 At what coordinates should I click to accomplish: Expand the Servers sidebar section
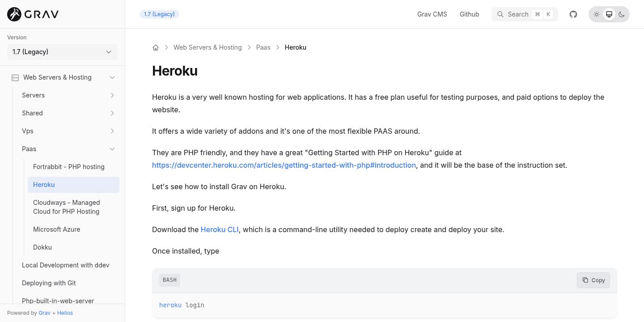(112, 95)
